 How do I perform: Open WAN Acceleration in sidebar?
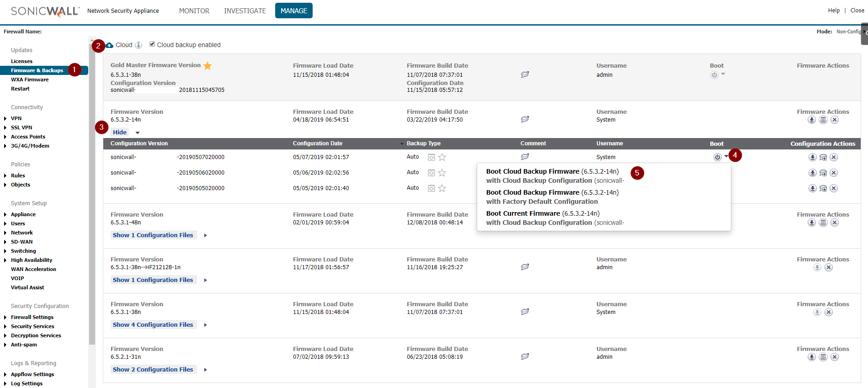click(33, 269)
